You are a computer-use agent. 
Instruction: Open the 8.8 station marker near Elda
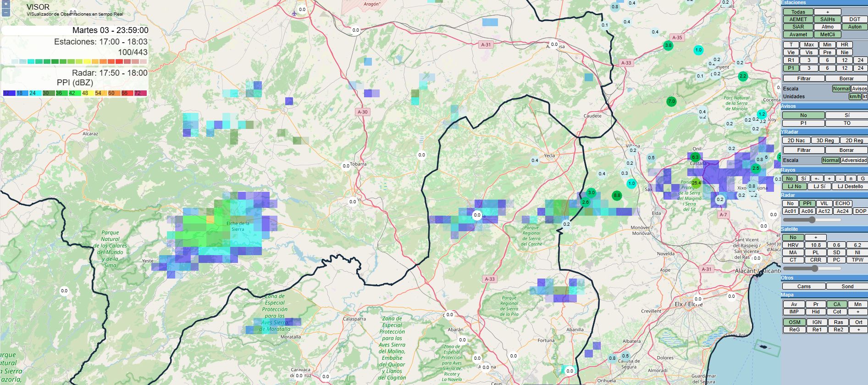(617, 195)
